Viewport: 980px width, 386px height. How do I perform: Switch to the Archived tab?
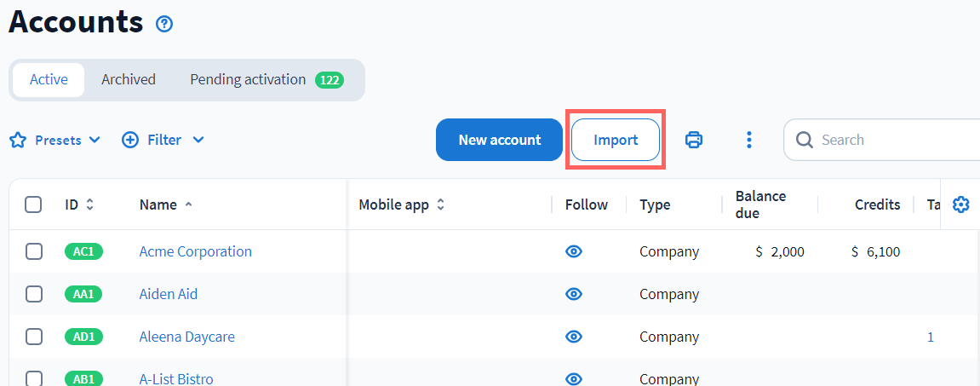tap(129, 79)
